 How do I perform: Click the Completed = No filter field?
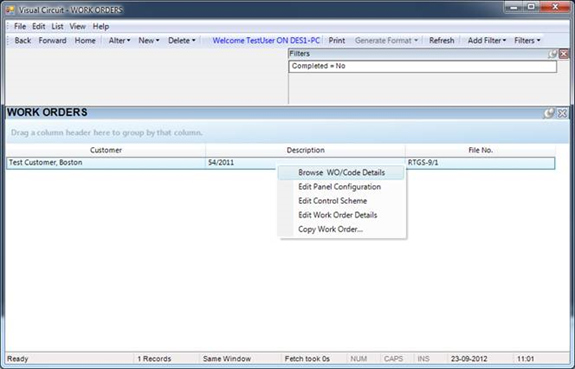tap(422, 66)
